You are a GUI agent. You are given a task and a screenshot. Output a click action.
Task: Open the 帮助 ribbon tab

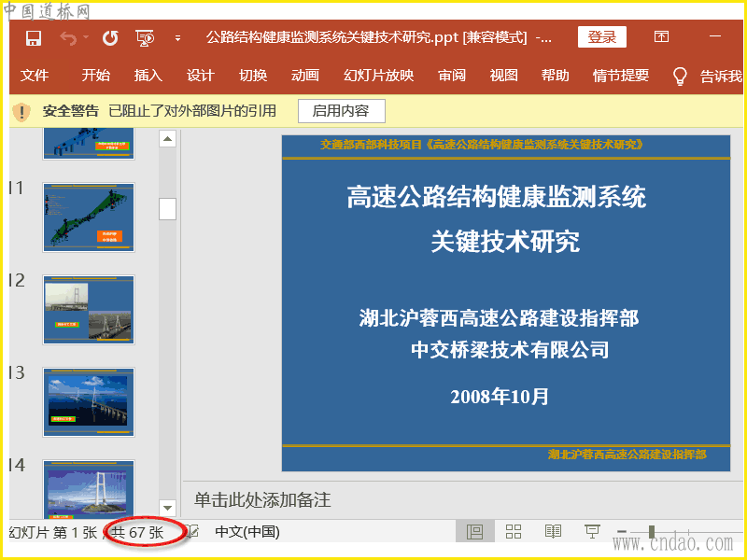pos(555,76)
